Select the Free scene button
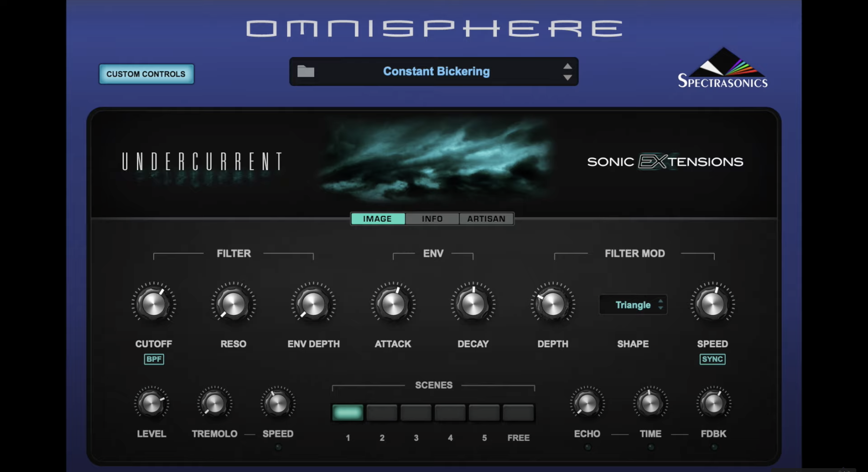The height and width of the screenshot is (472, 868). pos(518,413)
